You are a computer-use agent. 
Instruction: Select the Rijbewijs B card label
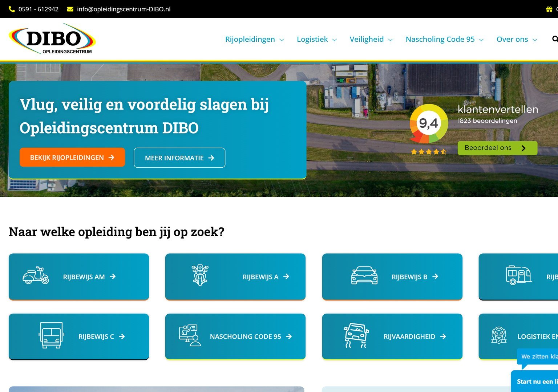(x=409, y=277)
